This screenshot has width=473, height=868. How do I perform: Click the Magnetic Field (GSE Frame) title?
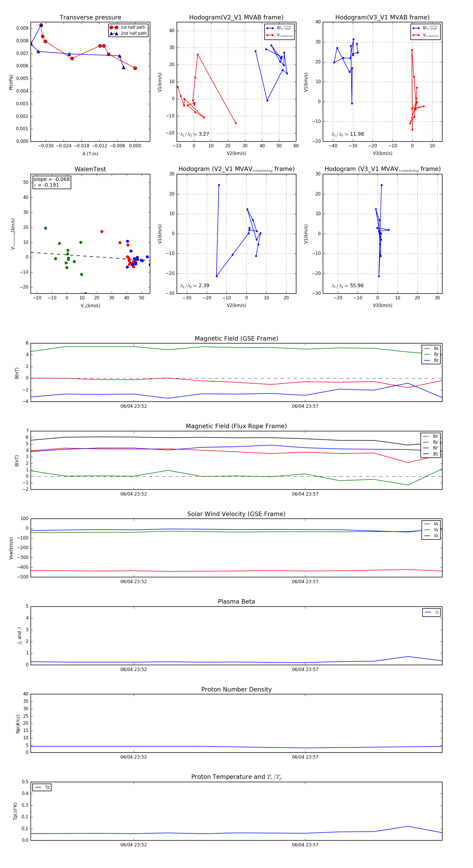[236, 339]
